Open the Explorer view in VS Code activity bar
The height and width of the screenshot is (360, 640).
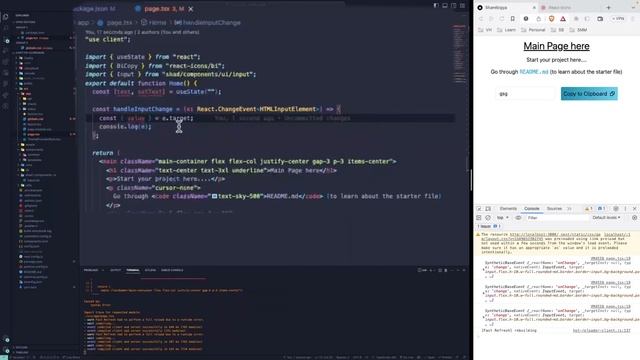coord(6,17)
